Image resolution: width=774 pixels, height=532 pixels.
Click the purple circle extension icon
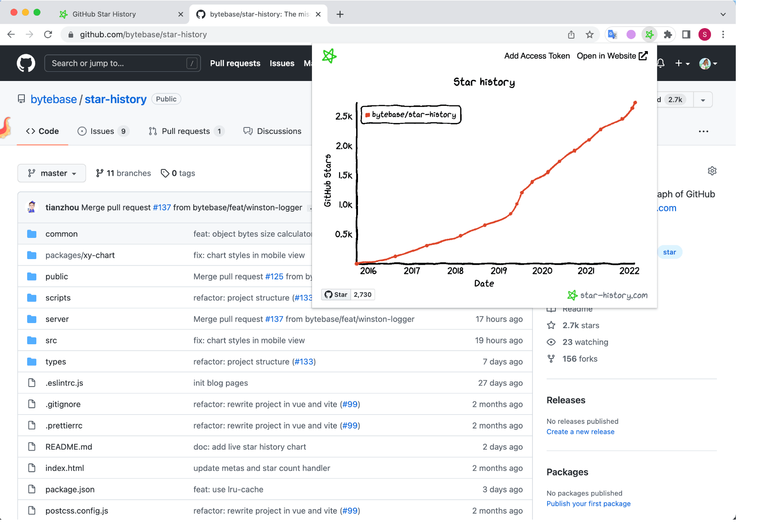pos(631,35)
